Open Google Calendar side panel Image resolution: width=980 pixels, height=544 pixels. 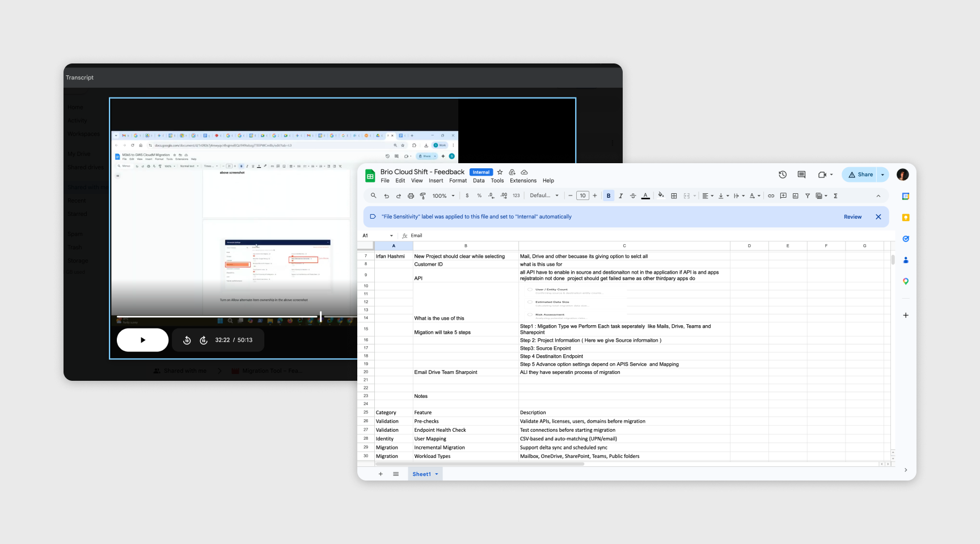906,196
